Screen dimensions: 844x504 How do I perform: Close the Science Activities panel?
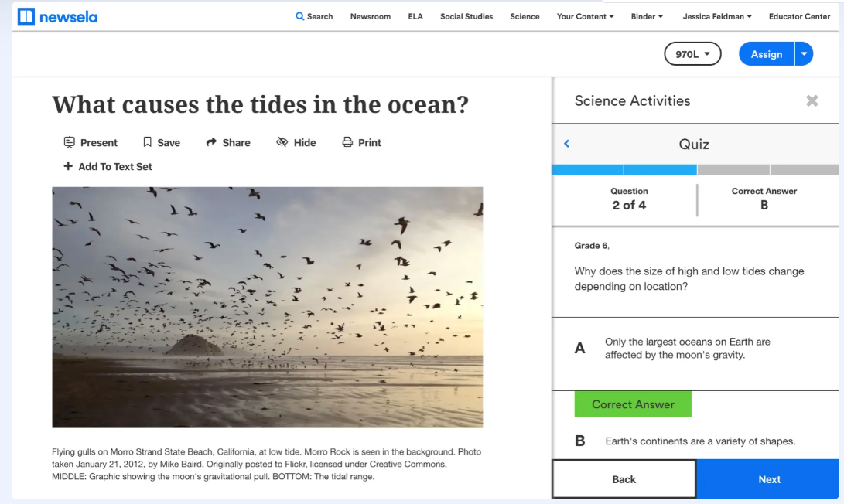[812, 100]
